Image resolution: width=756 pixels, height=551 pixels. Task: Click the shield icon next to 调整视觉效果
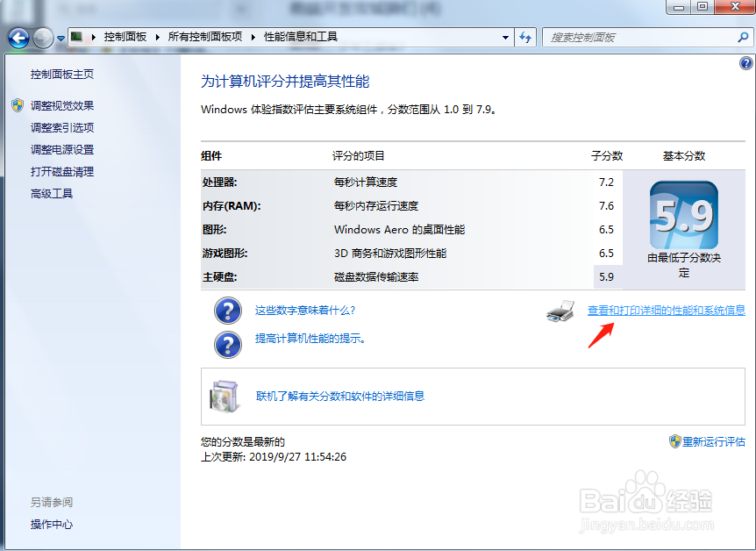(x=18, y=104)
